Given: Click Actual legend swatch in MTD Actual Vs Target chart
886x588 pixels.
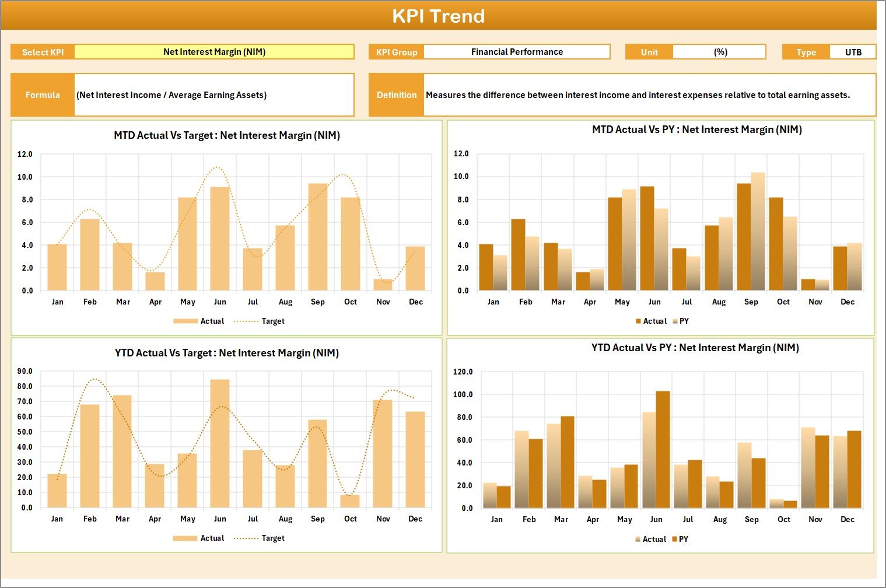Looking at the screenshot, I should click(185, 321).
